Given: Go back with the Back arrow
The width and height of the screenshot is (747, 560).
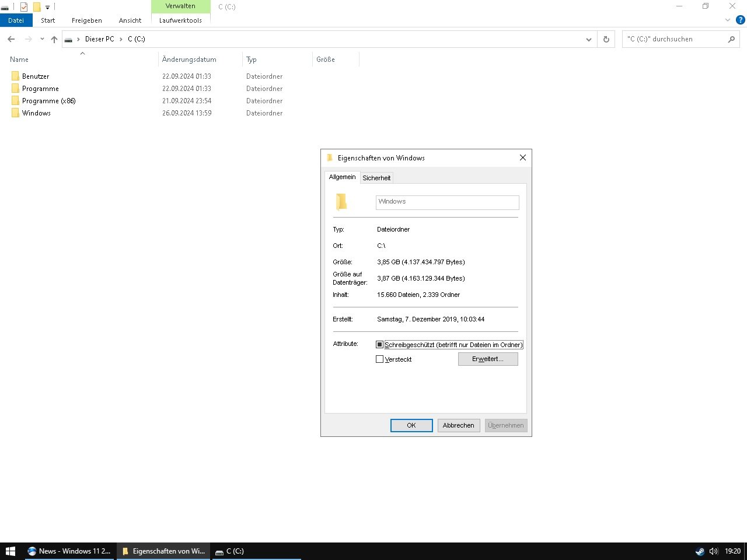Looking at the screenshot, I should (x=11, y=39).
